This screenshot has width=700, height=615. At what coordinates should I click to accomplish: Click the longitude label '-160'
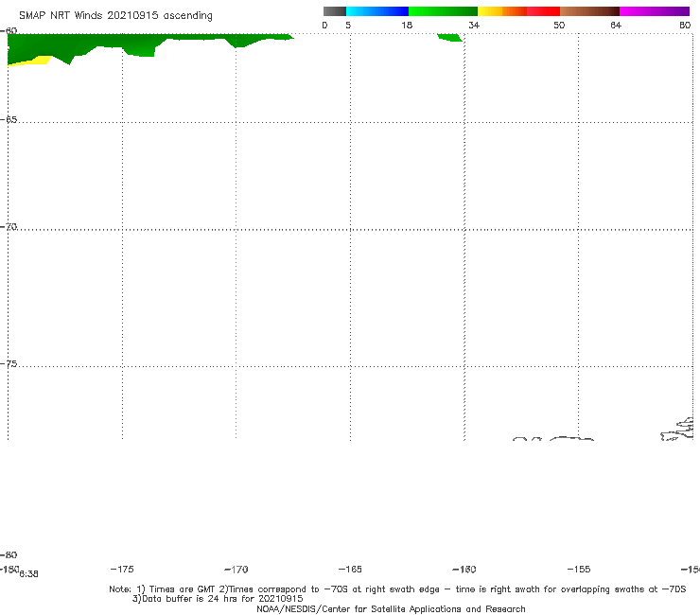click(x=464, y=570)
